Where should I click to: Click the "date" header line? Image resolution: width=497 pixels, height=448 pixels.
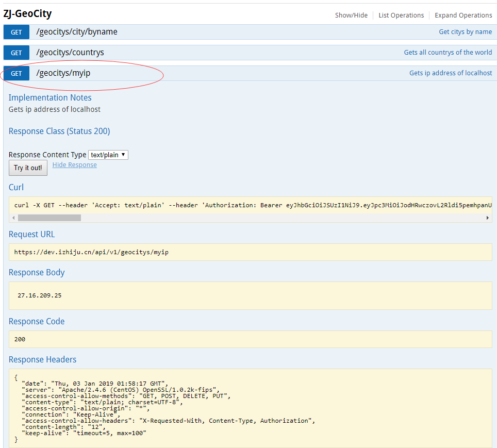click(x=95, y=384)
